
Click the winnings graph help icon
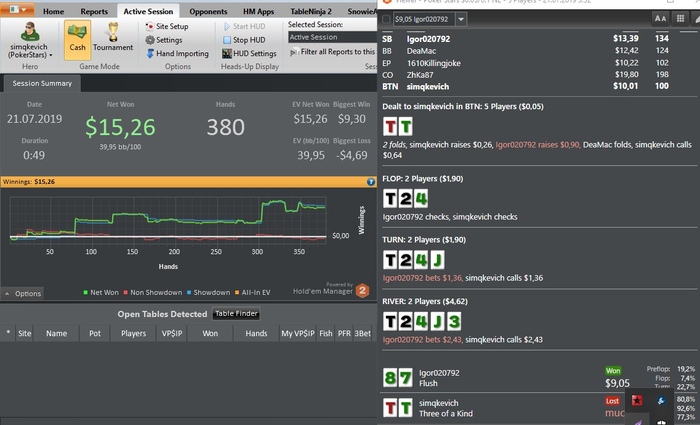pos(371,182)
